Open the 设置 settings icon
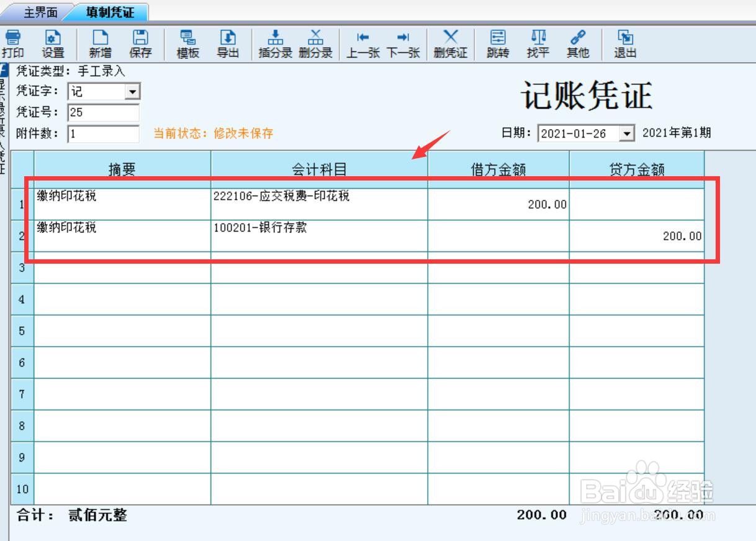Screen dimensions: 756x541 53,43
